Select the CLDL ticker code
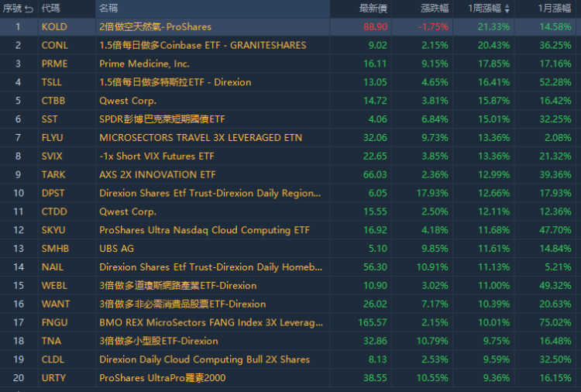Image resolution: width=581 pixels, height=392 pixels. coord(53,359)
